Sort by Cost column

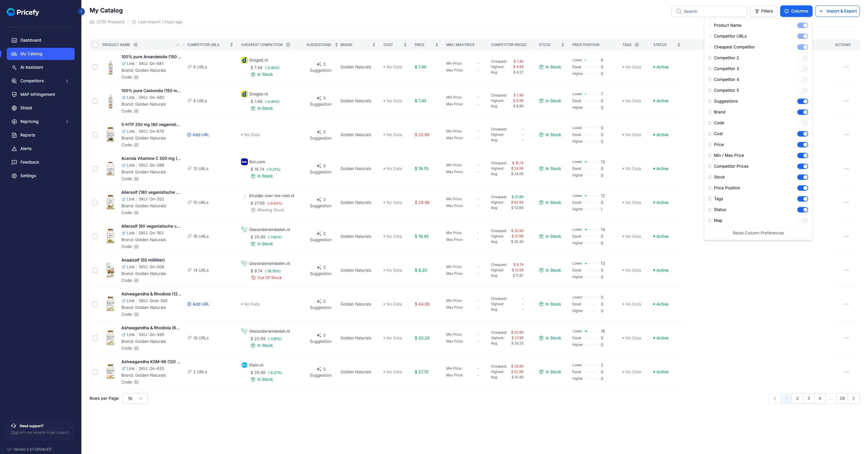tap(405, 45)
